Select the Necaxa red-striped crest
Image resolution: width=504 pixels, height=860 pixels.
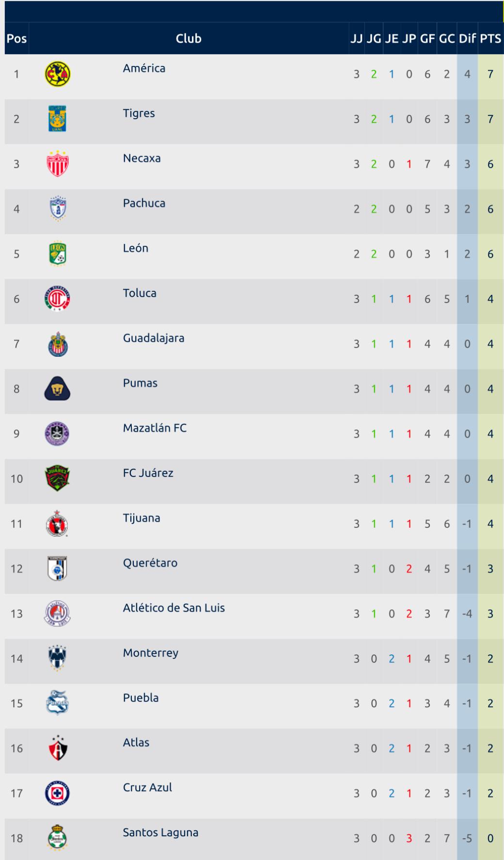58,164
